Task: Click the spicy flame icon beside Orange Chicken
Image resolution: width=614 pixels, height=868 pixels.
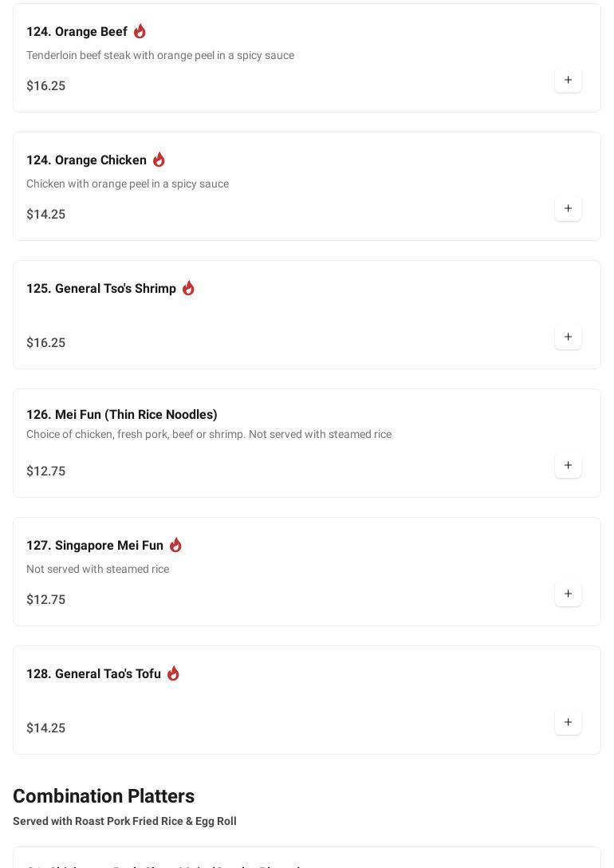Action: click(159, 160)
